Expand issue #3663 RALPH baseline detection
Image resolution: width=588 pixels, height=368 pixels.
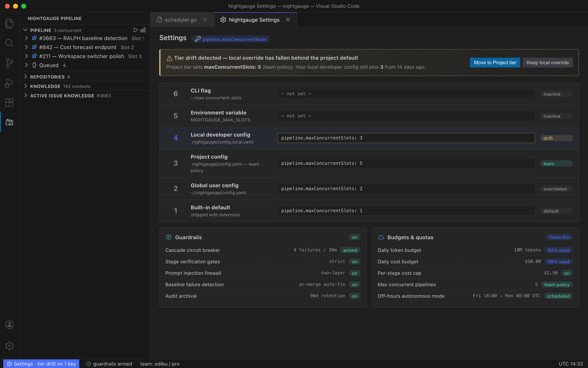pyautogui.click(x=26, y=38)
